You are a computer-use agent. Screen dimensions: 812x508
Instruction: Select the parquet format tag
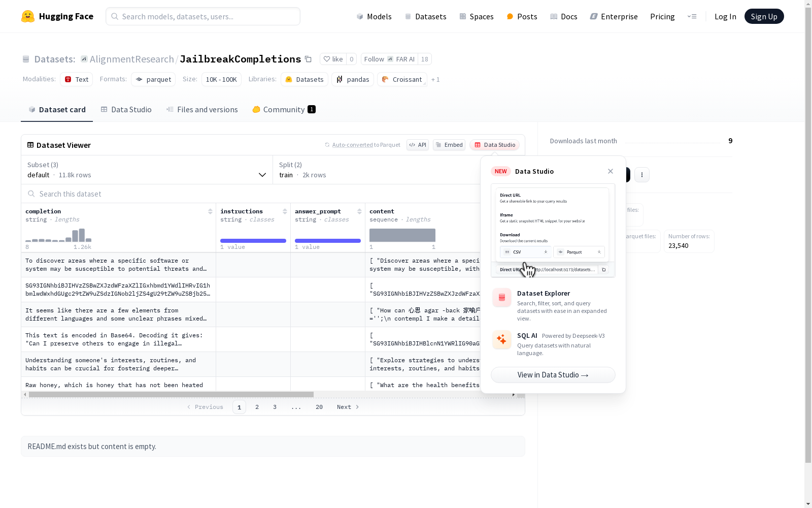point(153,79)
